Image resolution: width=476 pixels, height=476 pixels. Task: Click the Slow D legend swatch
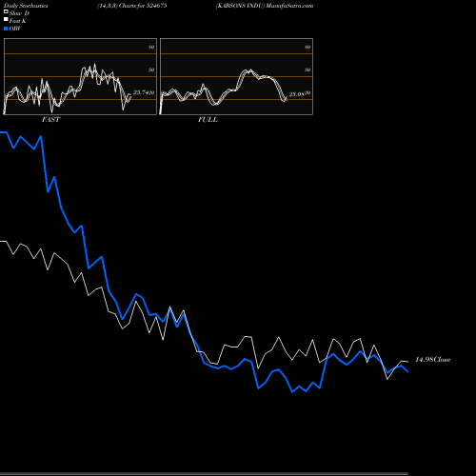click(6, 12)
